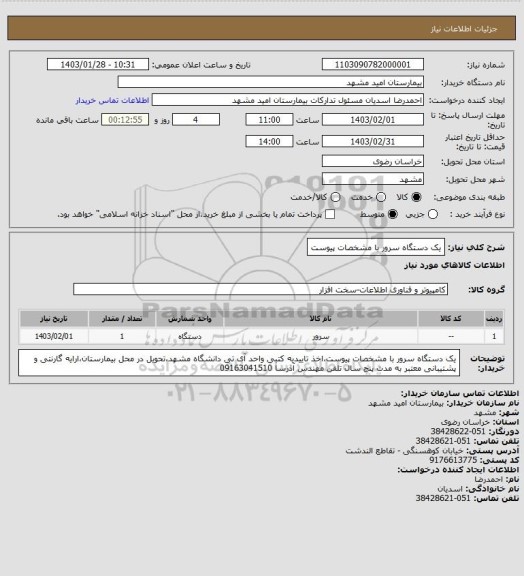The image size is (524, 576).
Task: Click the delivery city field مشهد
Action: coord(373,179)
